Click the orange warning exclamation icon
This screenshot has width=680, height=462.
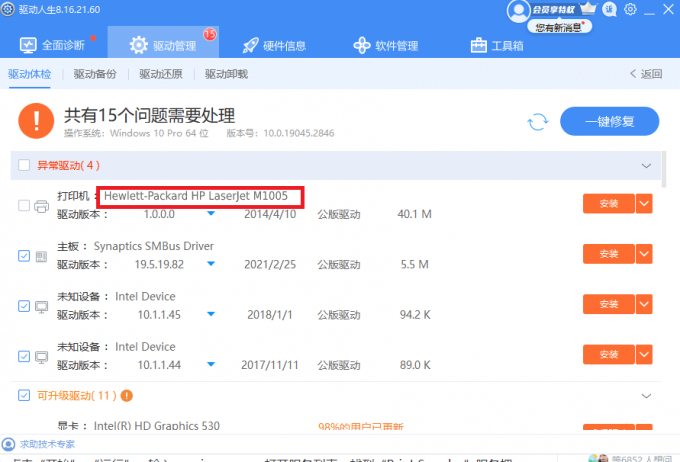point(36,122)
